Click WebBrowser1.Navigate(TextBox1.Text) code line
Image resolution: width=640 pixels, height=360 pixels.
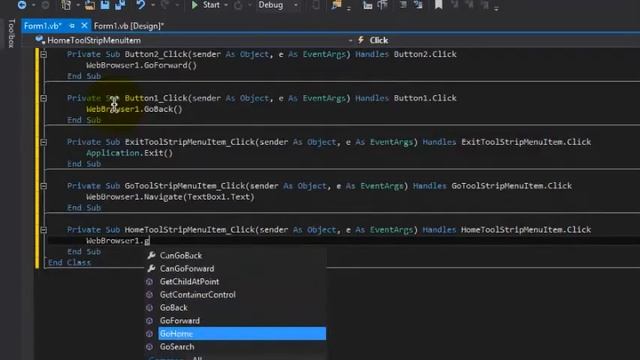click(170, 197)
